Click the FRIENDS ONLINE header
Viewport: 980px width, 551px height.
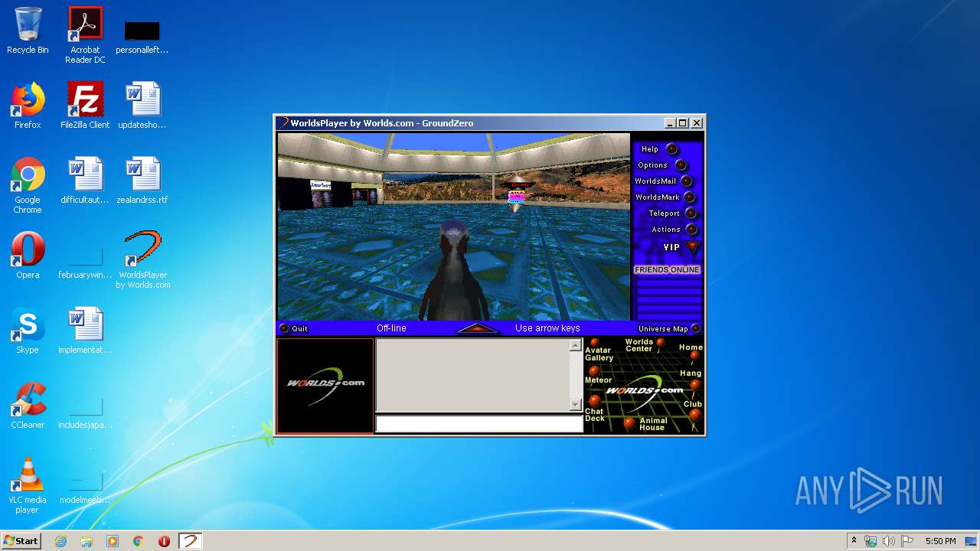tap(667, 269)
